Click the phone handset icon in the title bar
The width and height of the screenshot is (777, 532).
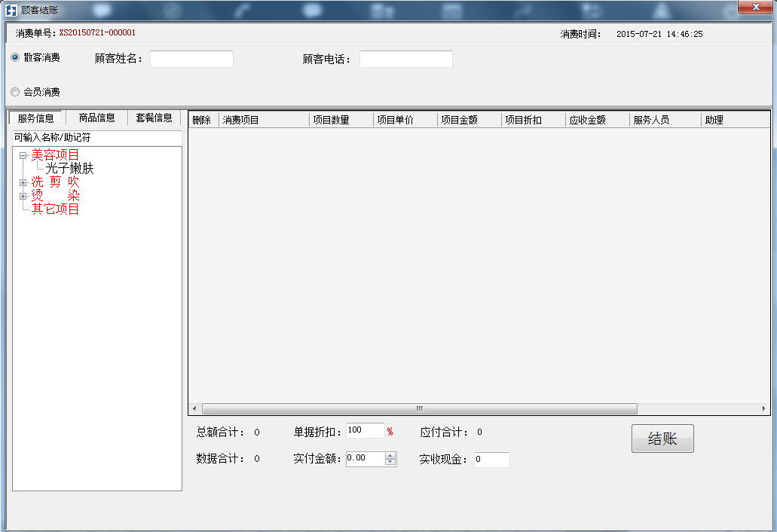(243, 10)
